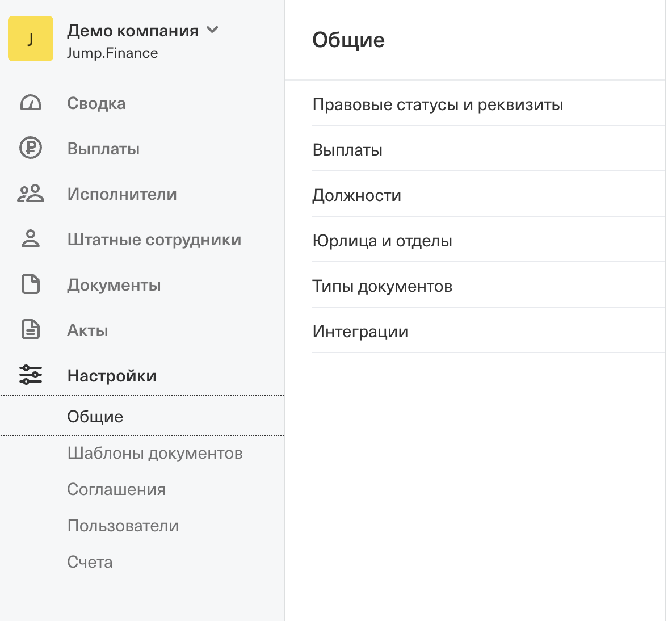The image size is (672, 621).
Task: Expand the Демо компания dropdown chevron
Action: point(212,30)
